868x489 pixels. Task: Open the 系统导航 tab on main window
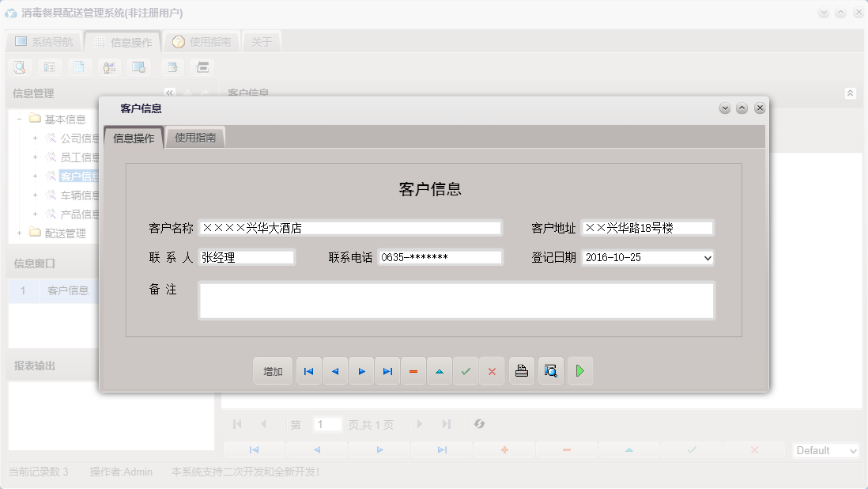point(43,40)
